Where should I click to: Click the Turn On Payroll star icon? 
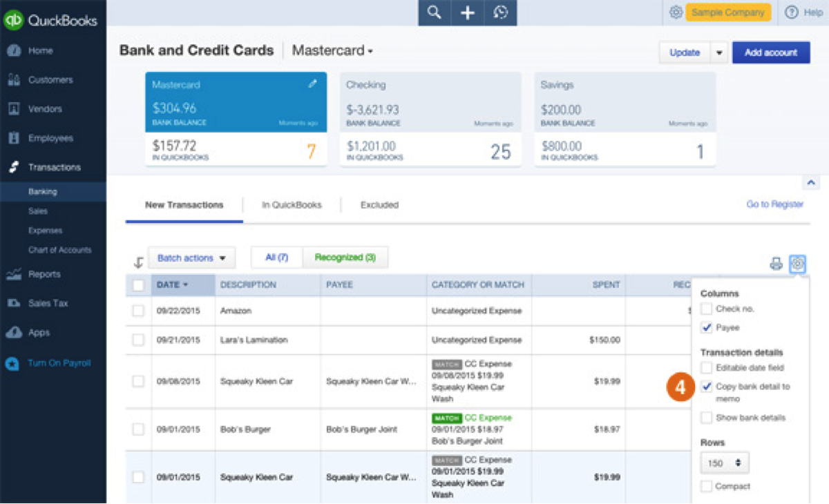click(12, 364)
